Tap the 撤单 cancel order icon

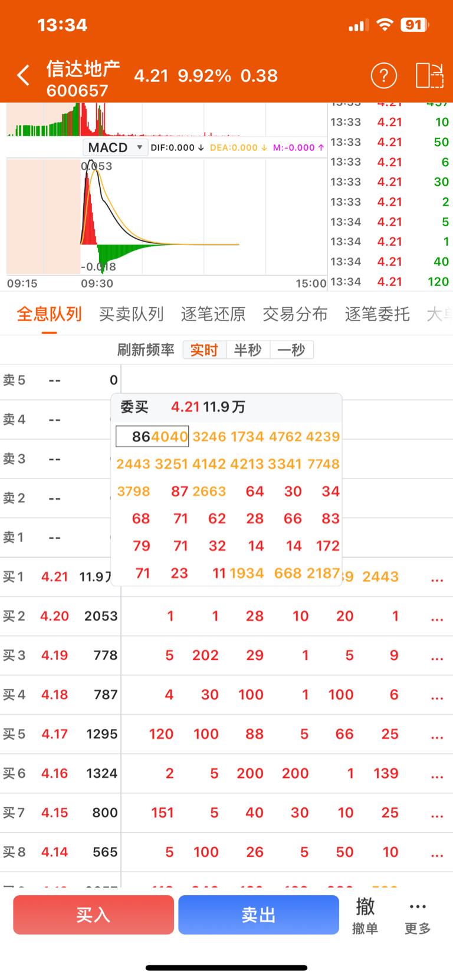click(x=365, y=915)
